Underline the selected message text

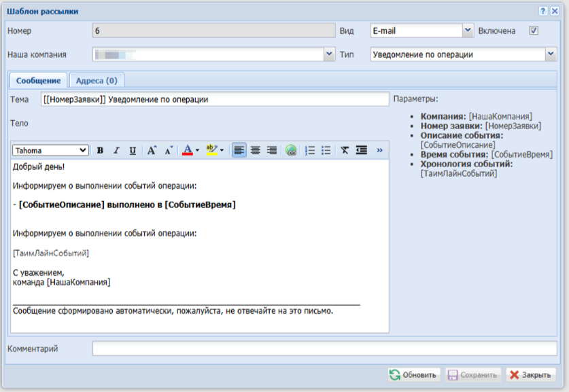pyautogui.click(x=133, y=150)
